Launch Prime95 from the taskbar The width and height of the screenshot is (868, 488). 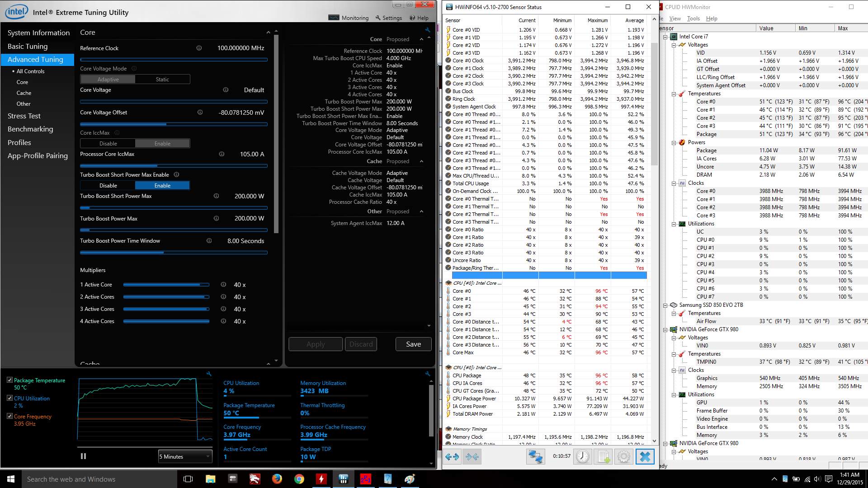365,479
